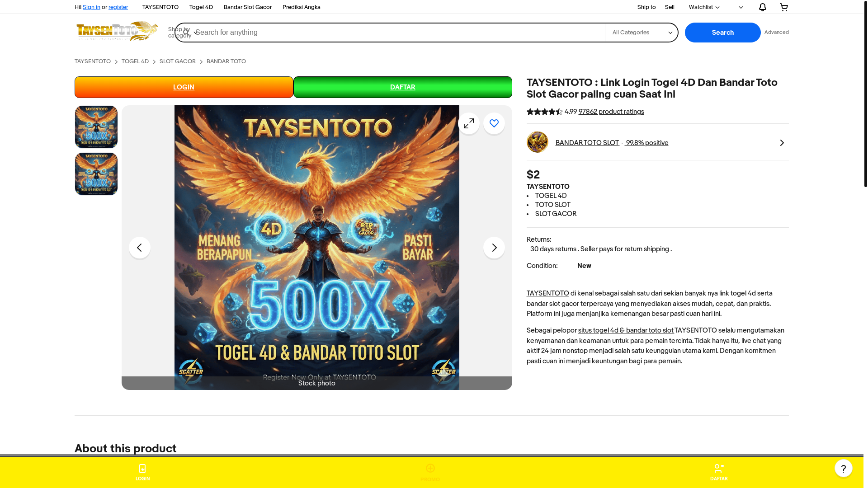
Task: Open BANDAR TOTO SLOT seller link
Action: tap(587, 143)
